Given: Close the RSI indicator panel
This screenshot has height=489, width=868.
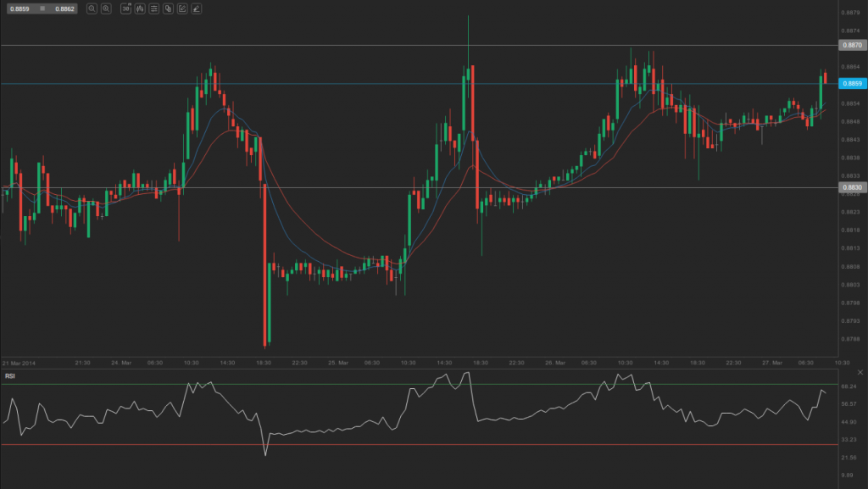Looking at the screenshot, I should tap(860, 371).
